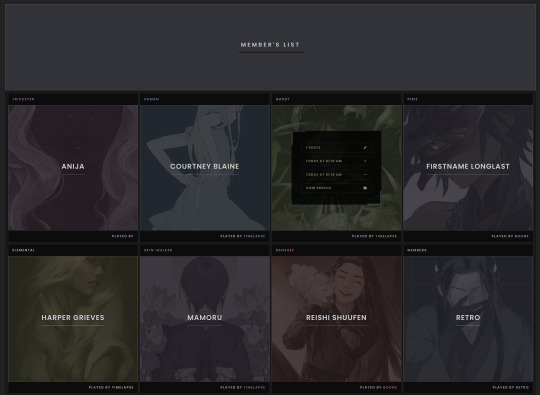Click the Anija name heading
Screen dimensions: 540x395
click(73, 167)
